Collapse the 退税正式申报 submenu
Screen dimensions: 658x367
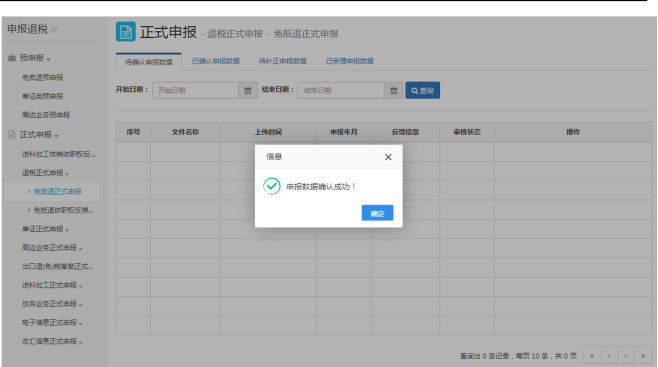click(45, 173)
